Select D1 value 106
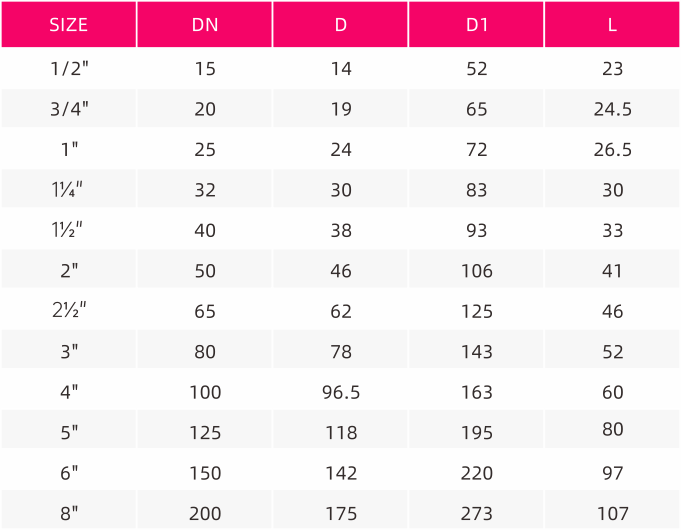 [x=477, y=271]
